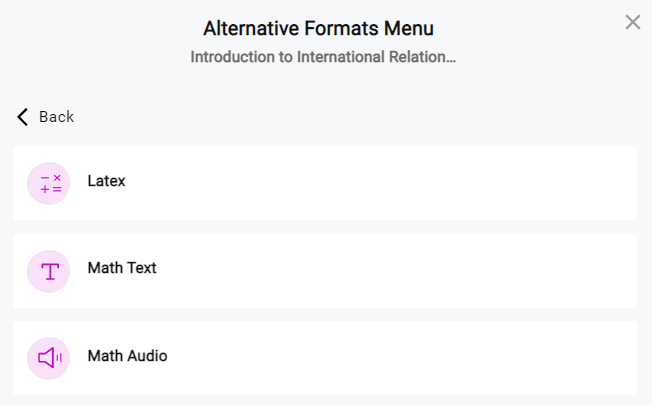Go back using the Back label
The height and width of the screenshot is (405, 652).
point(57,117)
